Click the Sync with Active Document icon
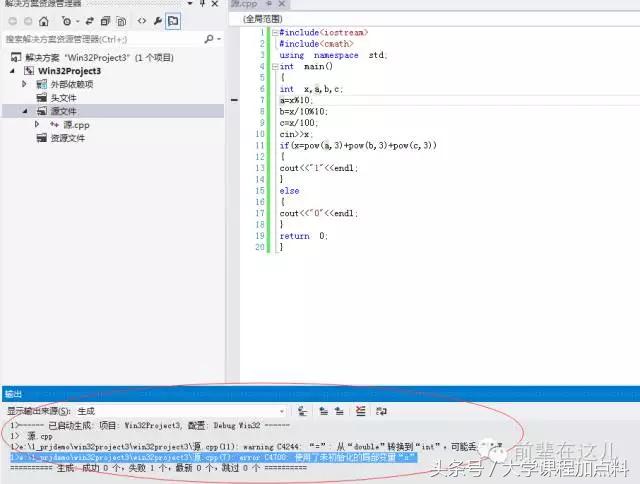 click(x=88, y=20)
